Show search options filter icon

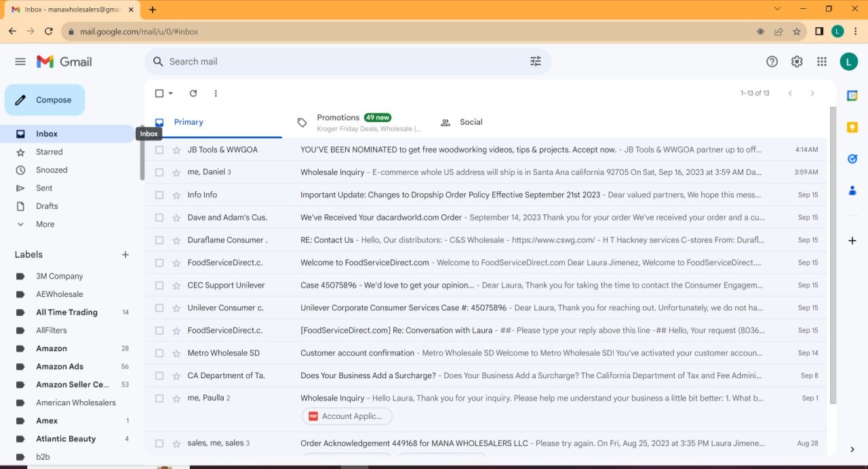click(x=536, y=62)
